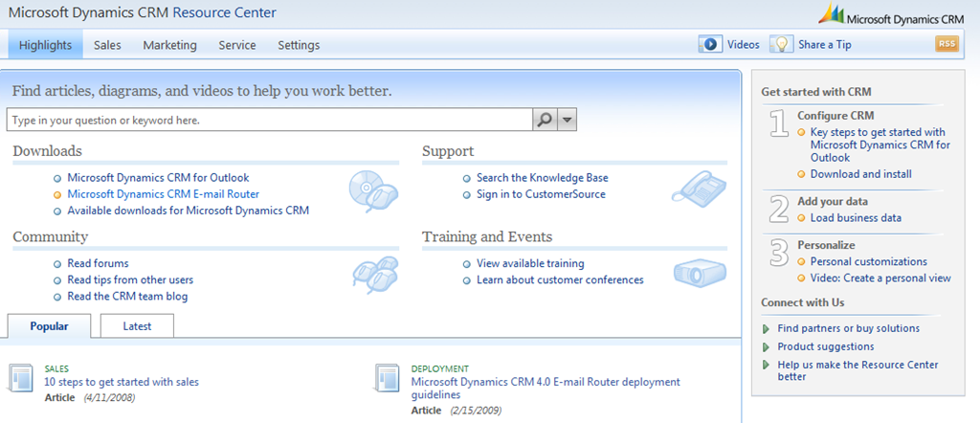Click Sign in to CustomerSource

click(x=541, y=193)
